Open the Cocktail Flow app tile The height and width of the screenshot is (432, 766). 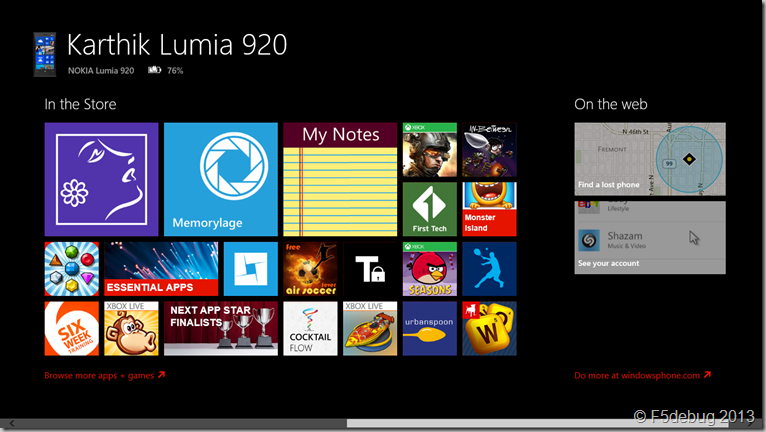(x=310, y=328)
